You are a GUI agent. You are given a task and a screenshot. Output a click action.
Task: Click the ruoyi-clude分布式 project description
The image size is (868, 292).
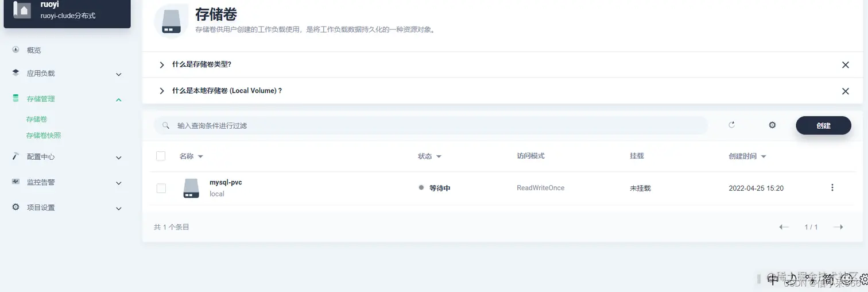point(68,16)
